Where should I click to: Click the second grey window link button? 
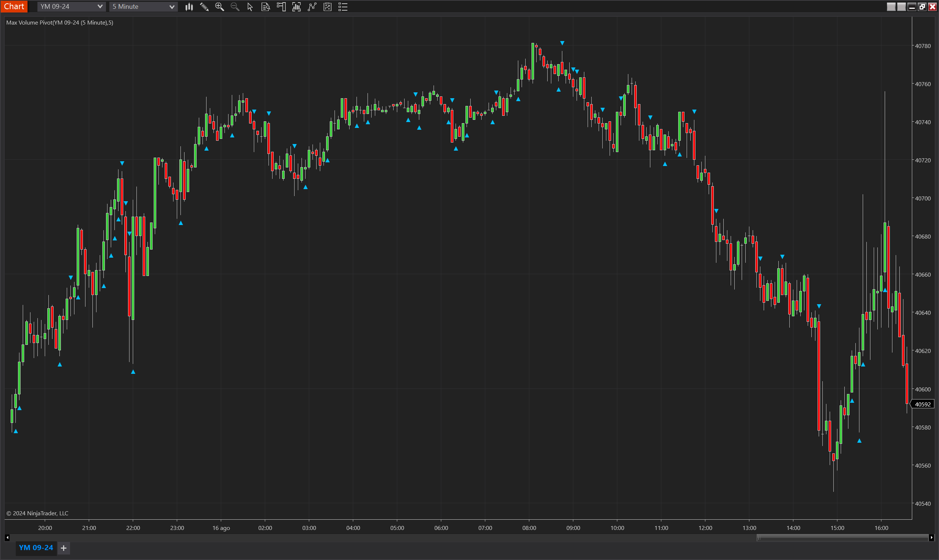(x=901, y=7)
